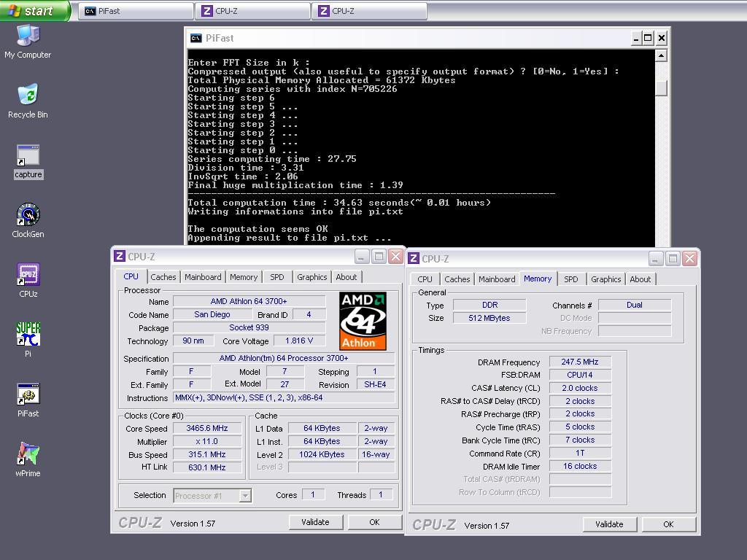This screenshot has height=560, width=747.
Task: Open the About tab in left CPU-Z
Action: [x=347, y=277]
